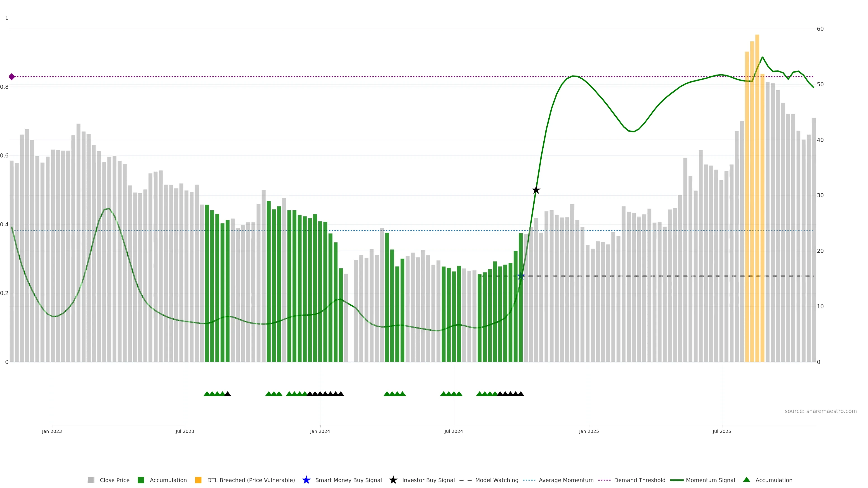
Task: Click the green Accumulation square legend swatch
Action: pyautogui.click(x=141, y=480)
